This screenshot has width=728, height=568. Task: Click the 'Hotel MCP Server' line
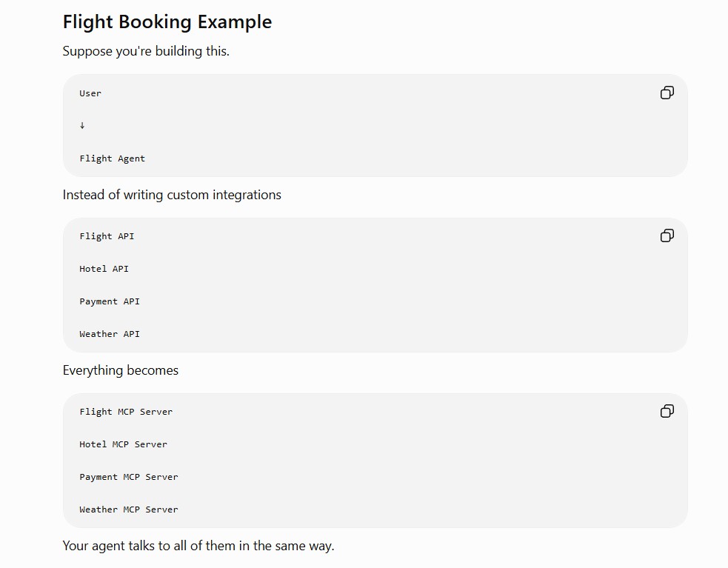(123, 444)
